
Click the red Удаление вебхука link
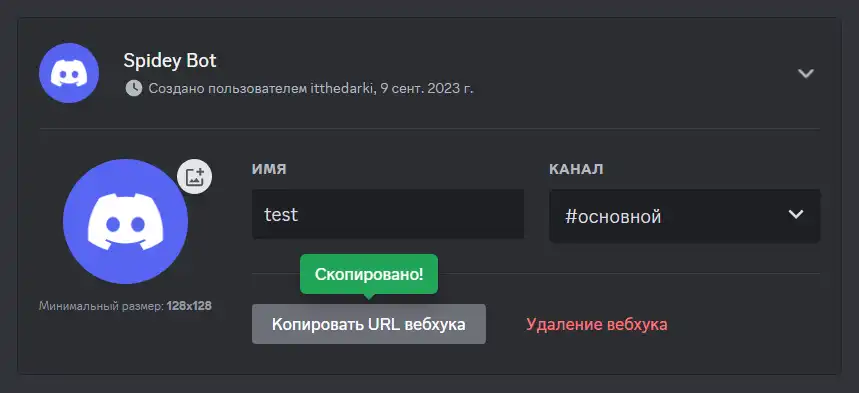click(x=597, y=324)
